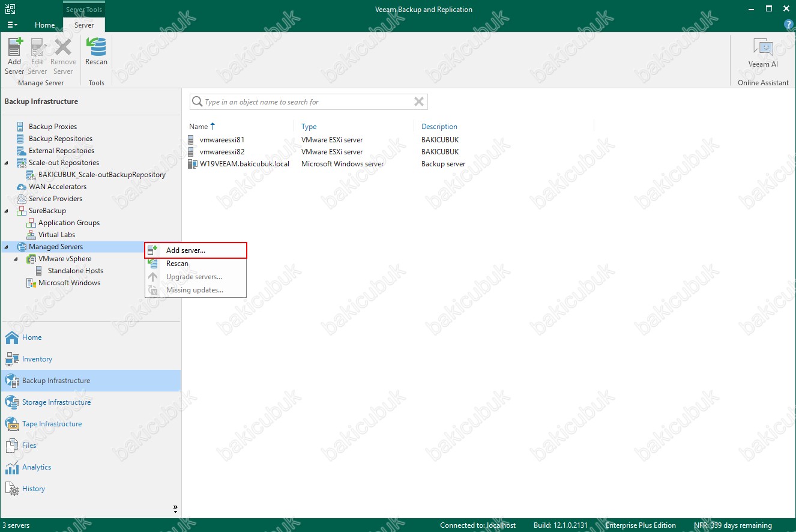Select WAN Accelerators in the tree

pyautogui.click(x=58, y=187)
